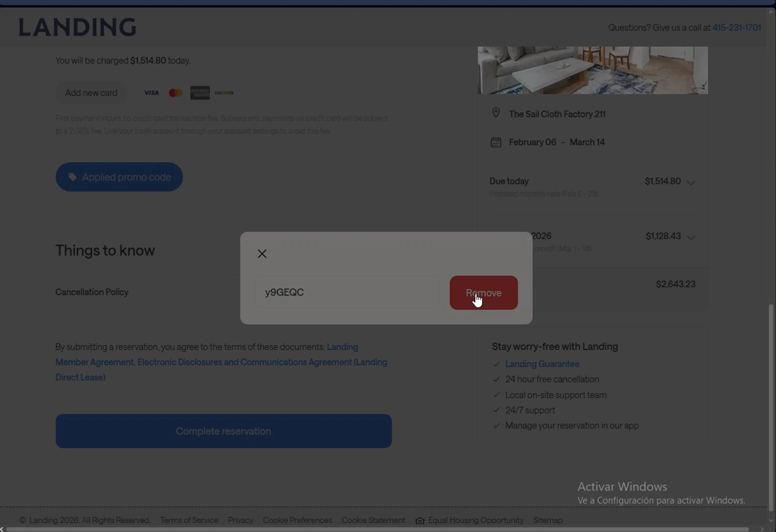Click the Mastercard icon
776x532 pixels.
[175, 93]
